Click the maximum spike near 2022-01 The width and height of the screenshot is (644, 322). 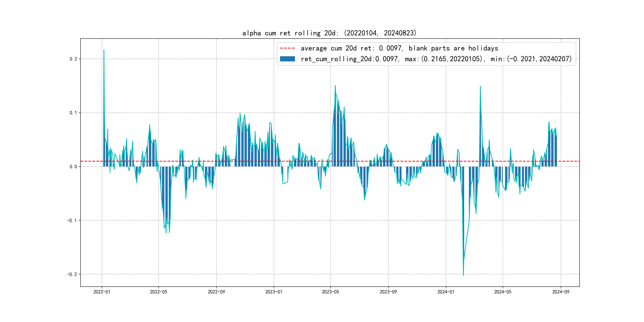coord(104,51)
